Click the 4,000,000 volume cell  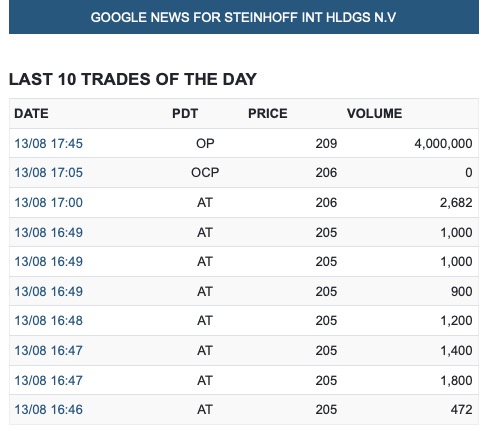443,144
